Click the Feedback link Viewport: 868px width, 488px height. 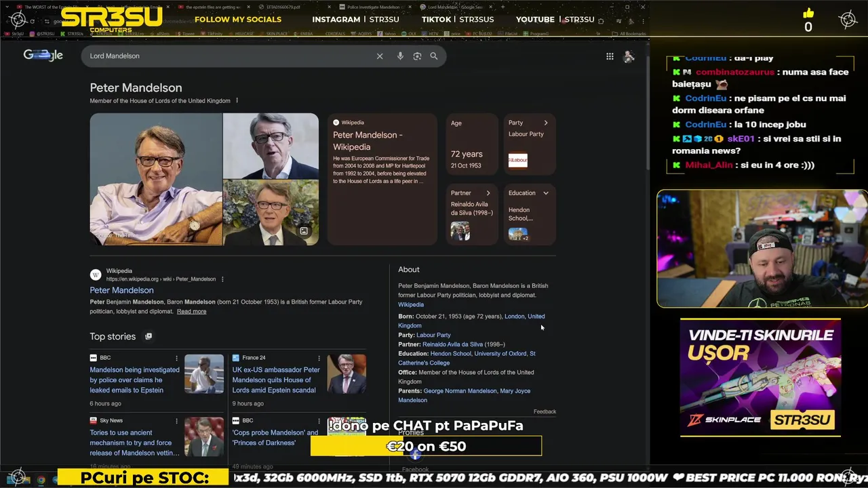click(x=545, y=411)
